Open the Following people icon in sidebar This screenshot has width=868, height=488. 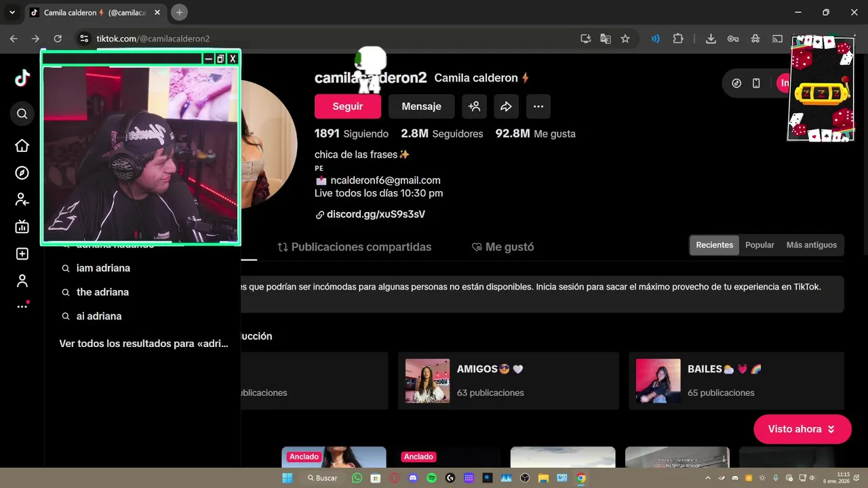point(22,199)
